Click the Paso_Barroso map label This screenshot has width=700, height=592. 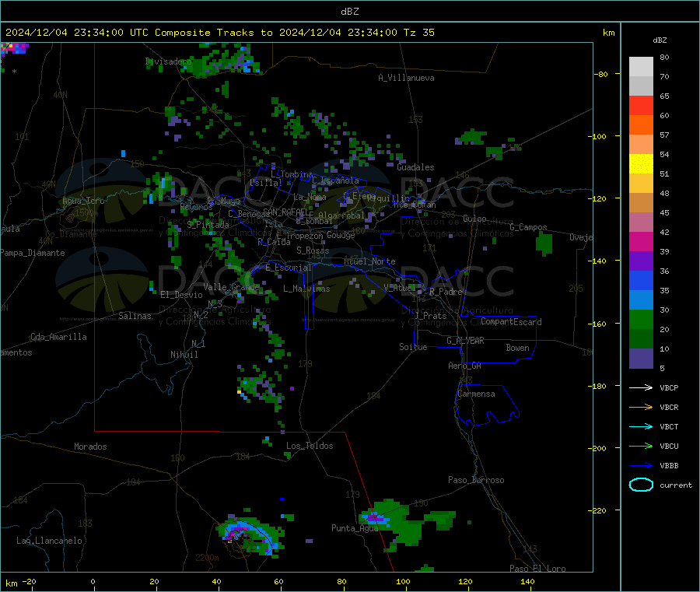click(x=476, y=480)
